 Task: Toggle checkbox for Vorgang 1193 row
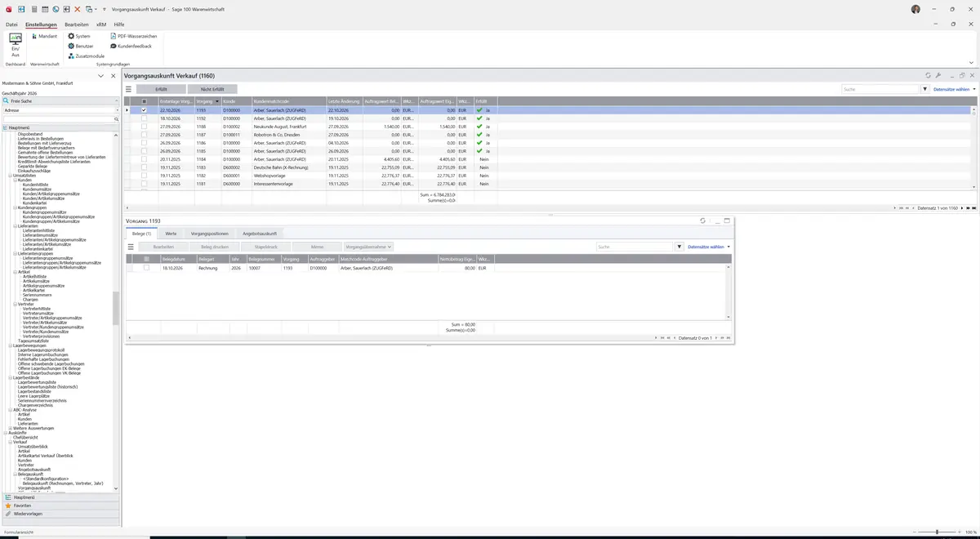[145, 110]
